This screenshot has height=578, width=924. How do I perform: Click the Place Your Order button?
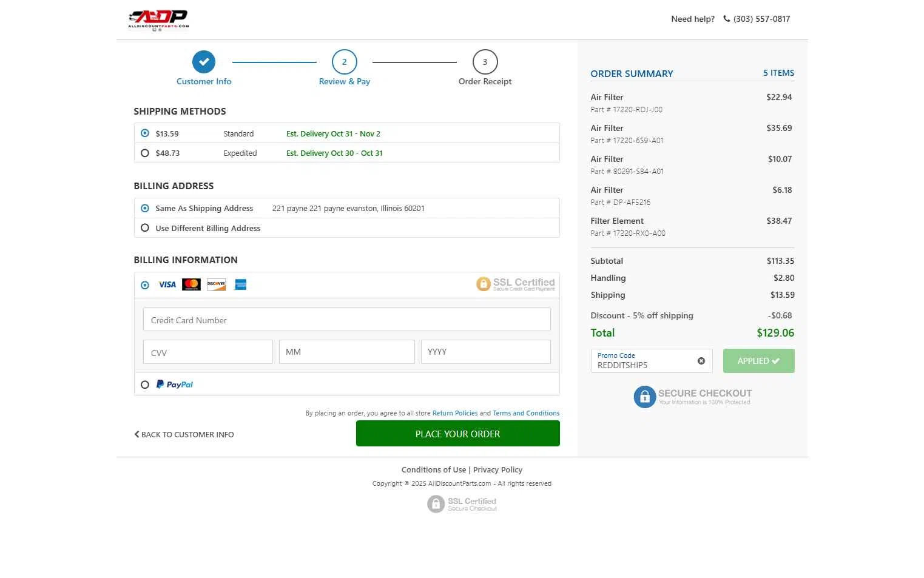click(x=458, y=434)
